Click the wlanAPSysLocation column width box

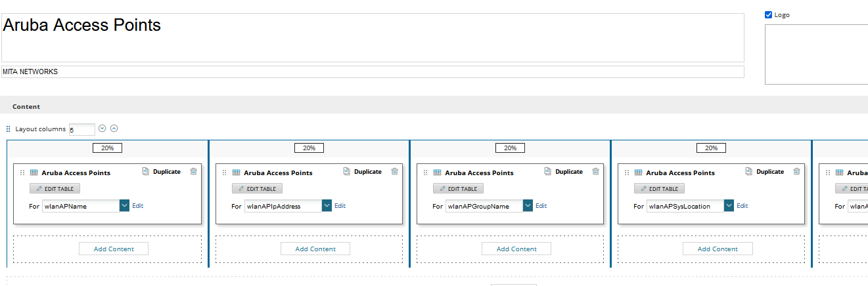point(711,148)
